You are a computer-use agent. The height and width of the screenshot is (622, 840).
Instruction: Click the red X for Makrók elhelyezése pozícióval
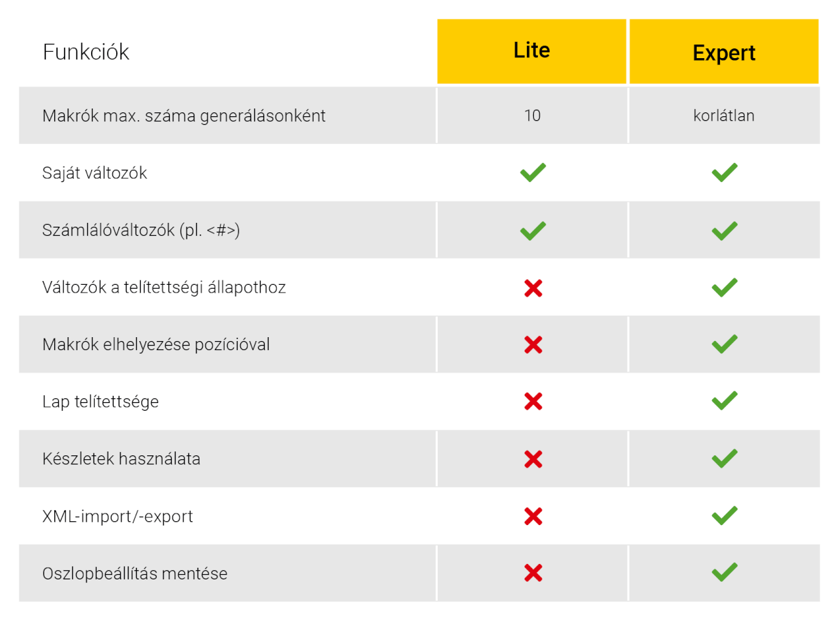(533, 345)
